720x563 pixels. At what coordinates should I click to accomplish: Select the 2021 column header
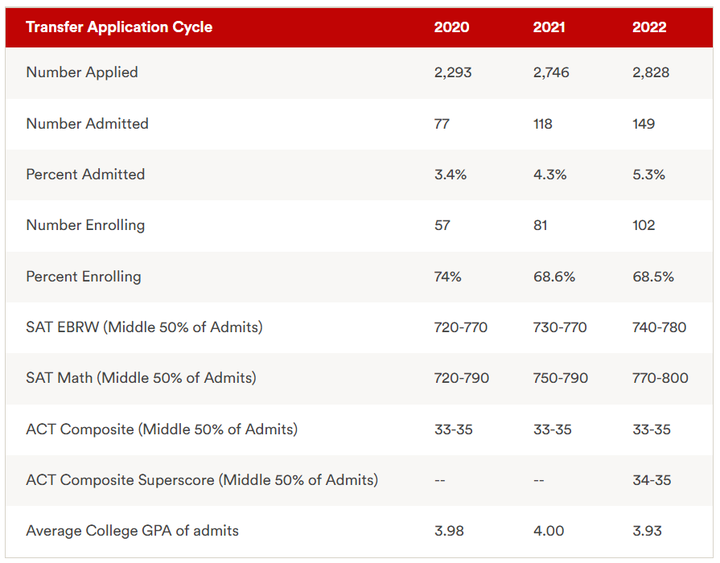(x=549, y=27)
